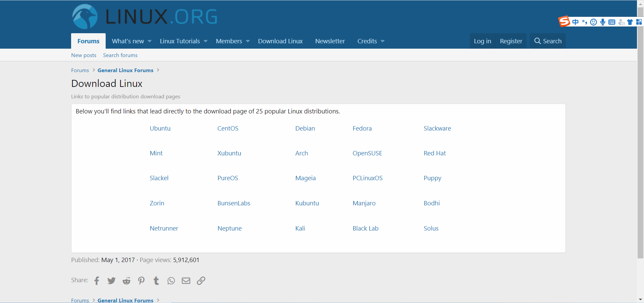Share the page on Tumblr
This screenshot has width=644, height=303.
156,281
